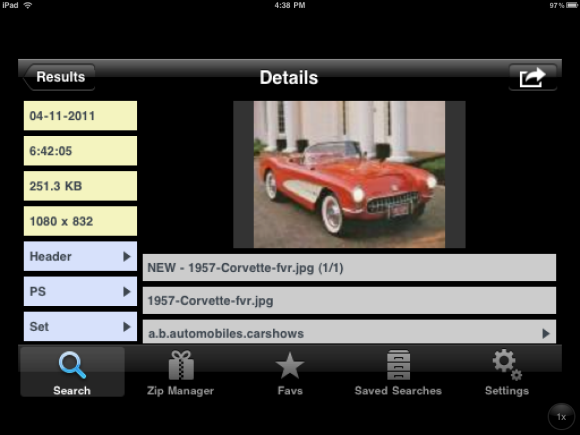Select the 1957-Corvette-fvr.jpg filename row
The height and width of the screenshot is (435, 580).
click(x=349, y=300)
